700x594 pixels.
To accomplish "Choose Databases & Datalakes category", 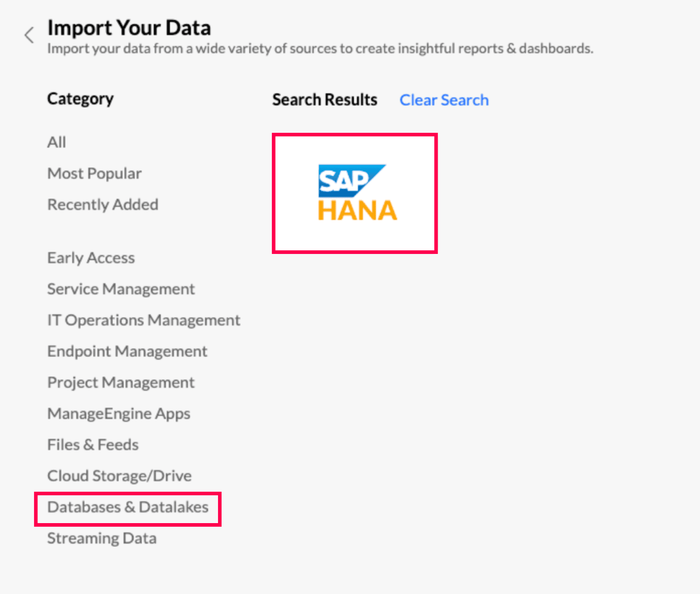I will click(x=128, y=507).
